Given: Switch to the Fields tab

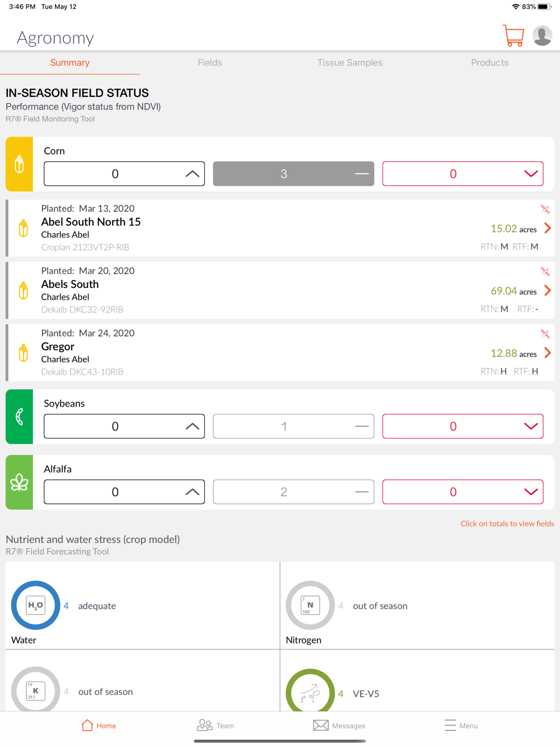Looking at the screenshot, I should pyautogui.click(x=210, y=63).
